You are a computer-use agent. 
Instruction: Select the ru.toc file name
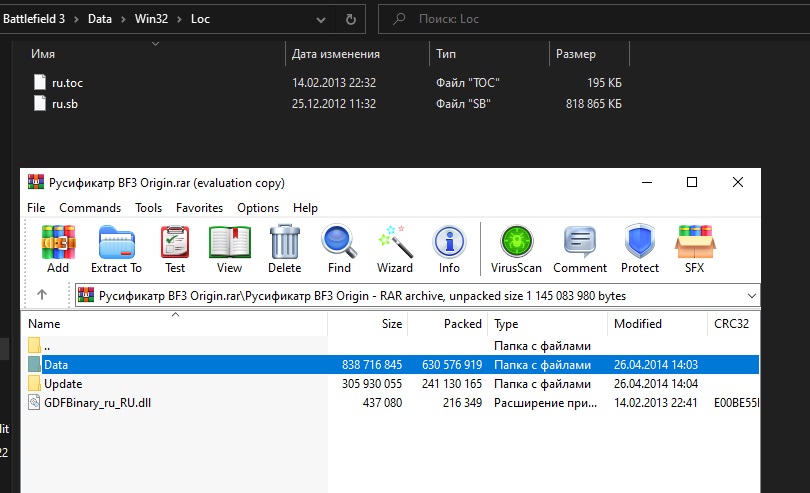click(x=67, y=83)
